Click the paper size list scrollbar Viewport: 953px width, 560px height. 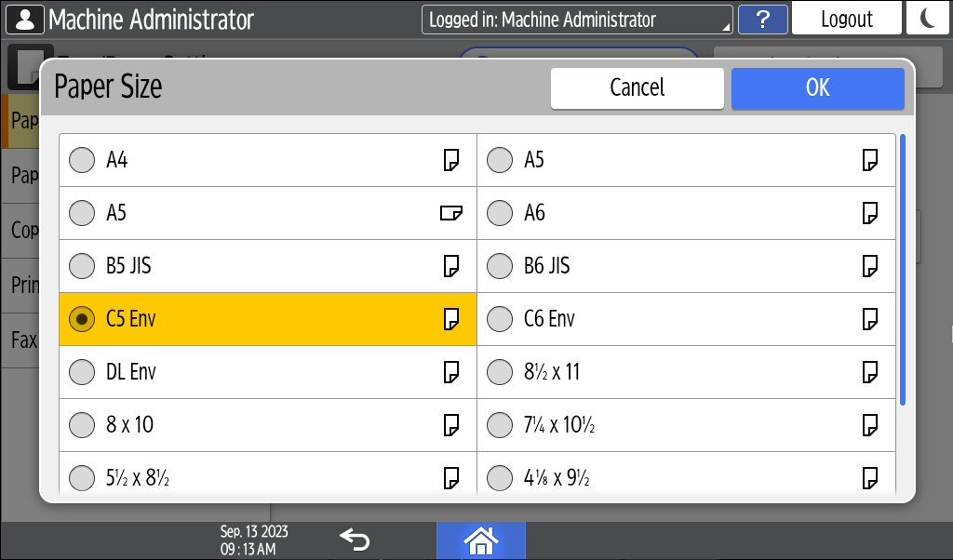pos(902,270)
